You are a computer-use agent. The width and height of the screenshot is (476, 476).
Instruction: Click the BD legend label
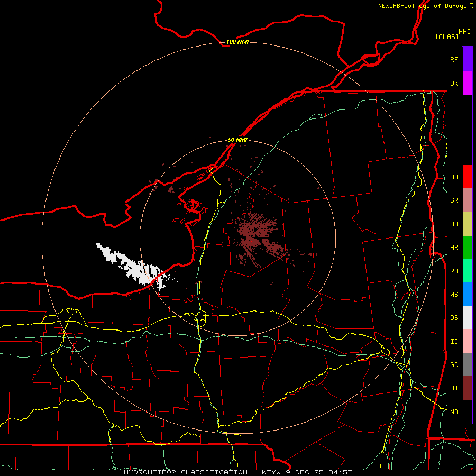click(x=454, y=224)
